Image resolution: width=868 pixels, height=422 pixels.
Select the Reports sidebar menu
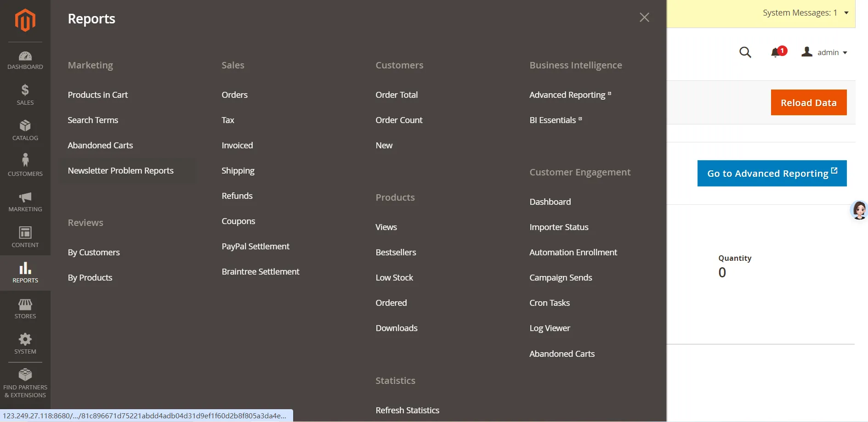(25, 273)
